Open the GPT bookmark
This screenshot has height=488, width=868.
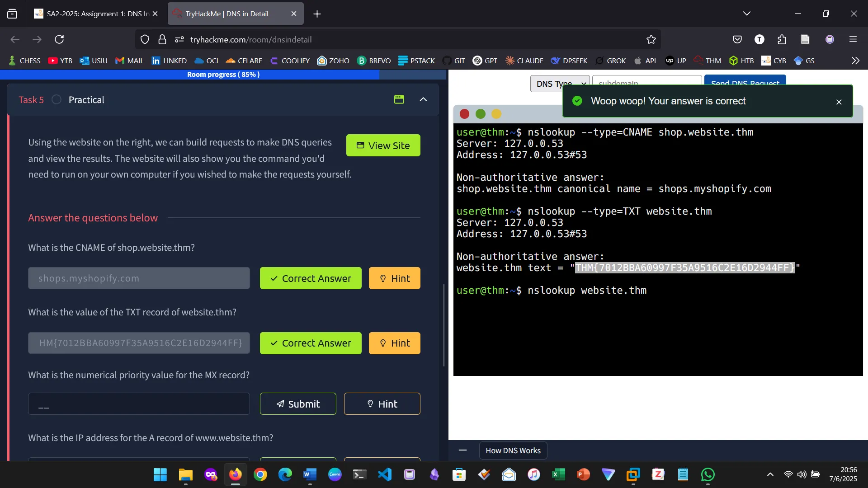(485, 60)
